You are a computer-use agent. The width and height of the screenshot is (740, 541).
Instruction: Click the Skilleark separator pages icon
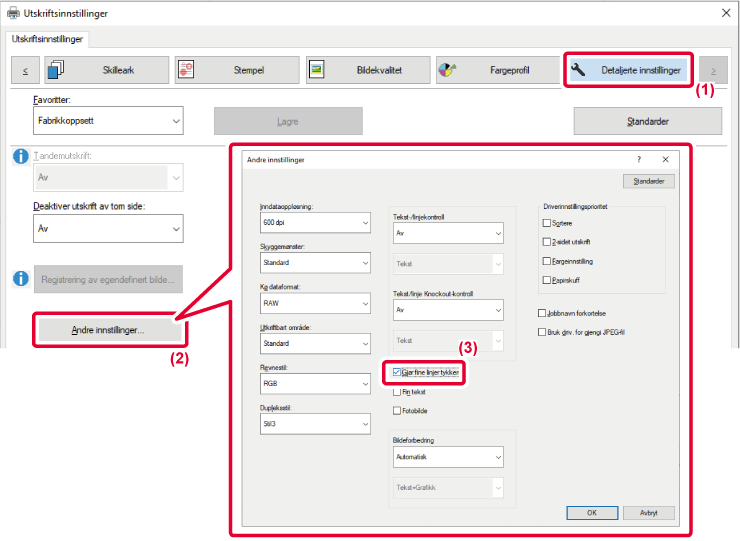pyautogui.click(x=56, y=70)
